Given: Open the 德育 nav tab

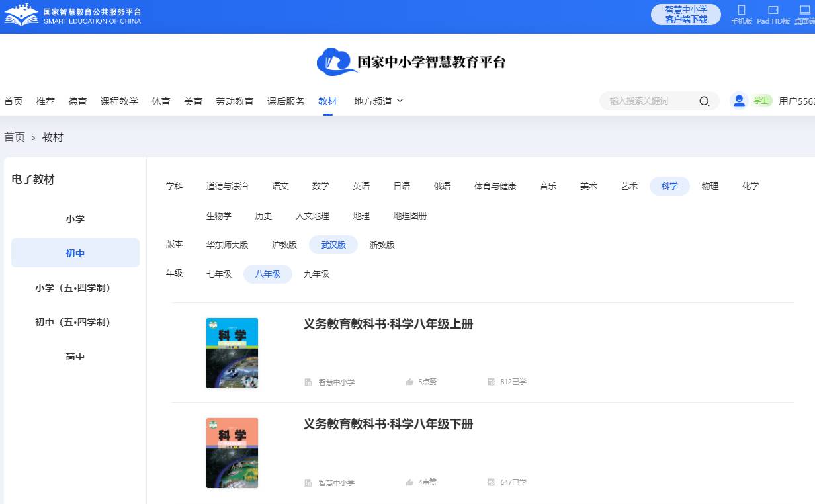Looking at the screenshot, I should [77, 101].
